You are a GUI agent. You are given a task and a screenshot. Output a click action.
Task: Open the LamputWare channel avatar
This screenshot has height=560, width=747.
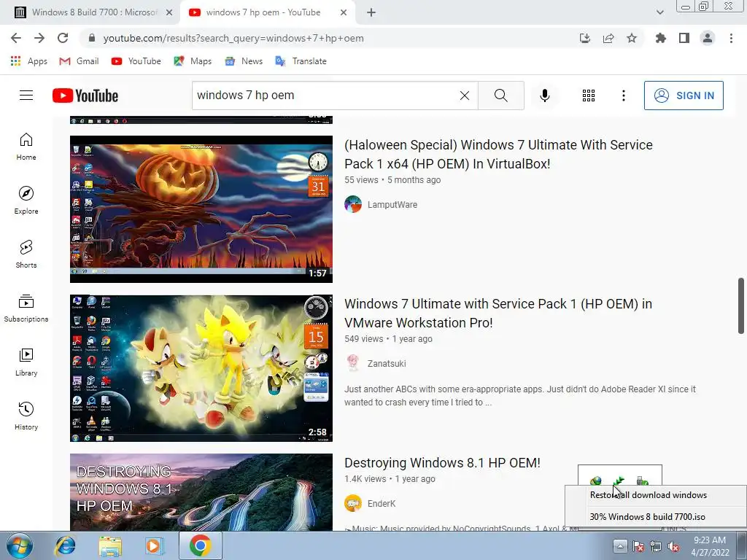(x=353, y=204)
